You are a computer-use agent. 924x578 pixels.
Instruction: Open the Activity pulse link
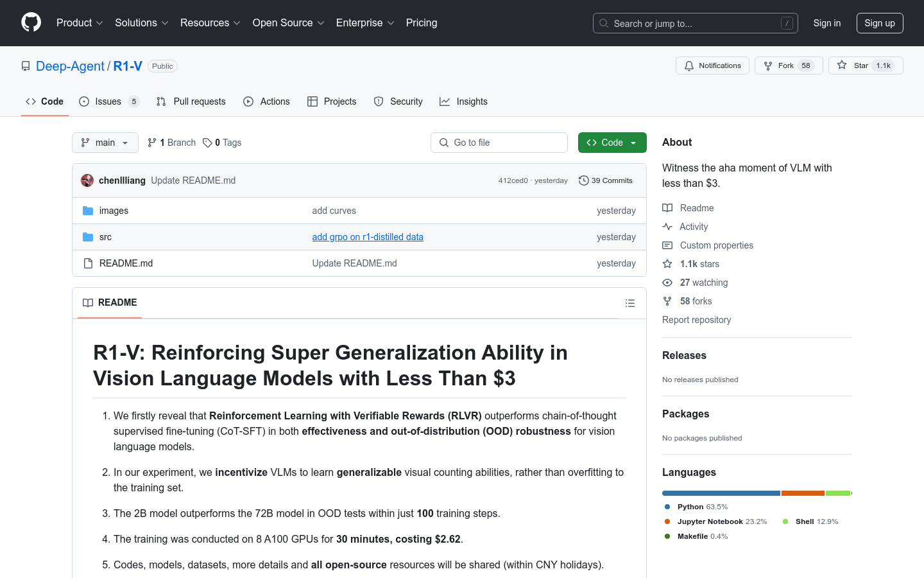[x=685, y=227]
